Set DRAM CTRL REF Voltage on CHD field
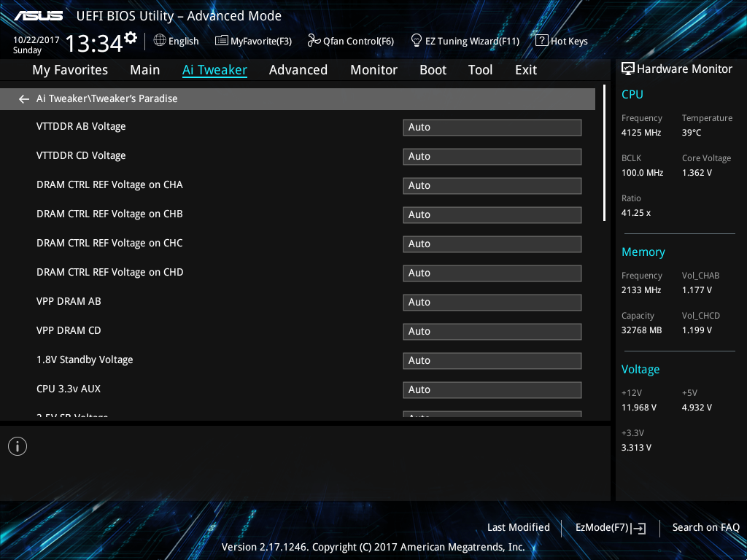 coord(492,273)
